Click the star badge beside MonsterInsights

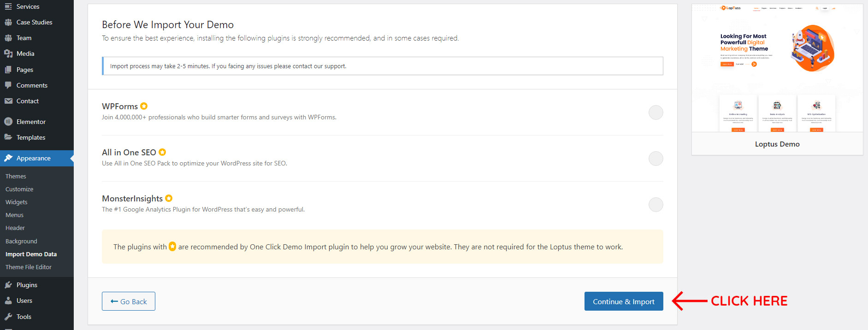[x=169, y=198]
